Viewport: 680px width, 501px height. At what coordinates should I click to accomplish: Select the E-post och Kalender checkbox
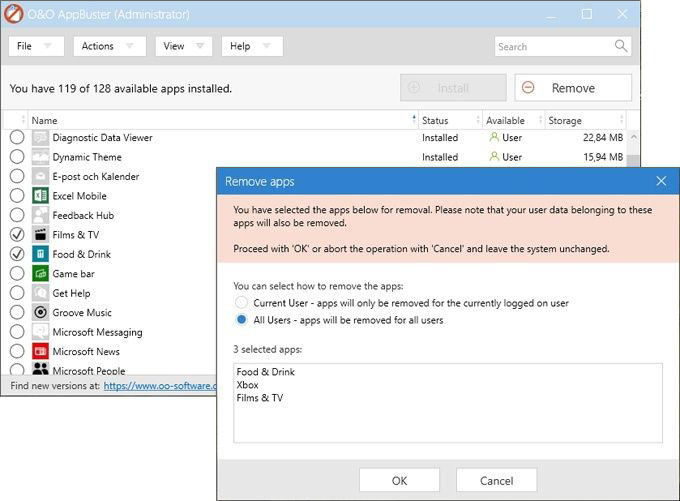17,177
